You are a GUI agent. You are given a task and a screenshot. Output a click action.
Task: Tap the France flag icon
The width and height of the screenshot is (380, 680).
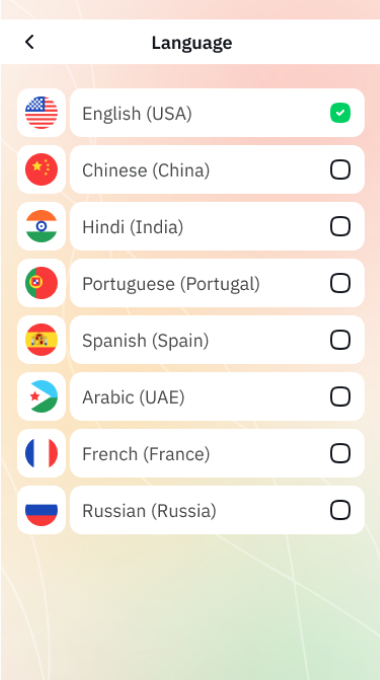[41, 453]
